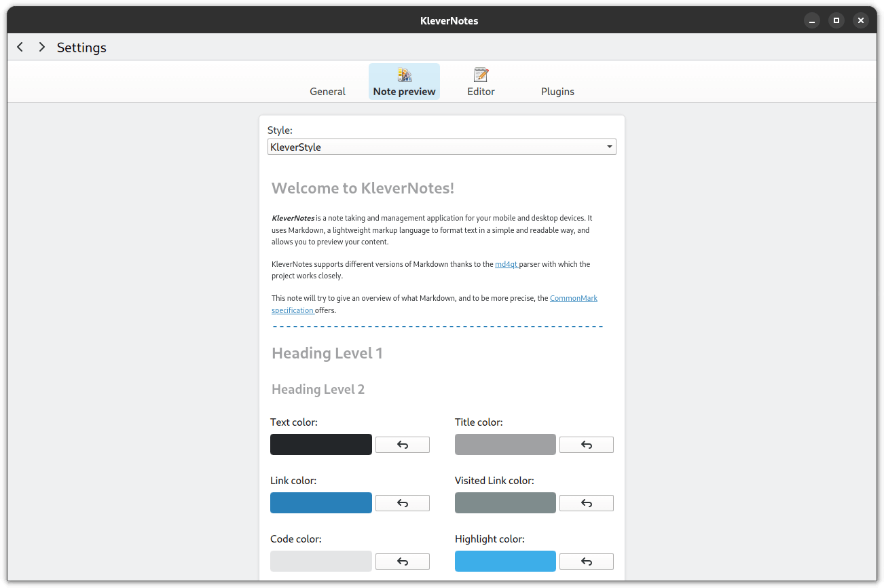Reset the Highlight color to default
Screen dimensions: 884x588
tap(586, 562)
